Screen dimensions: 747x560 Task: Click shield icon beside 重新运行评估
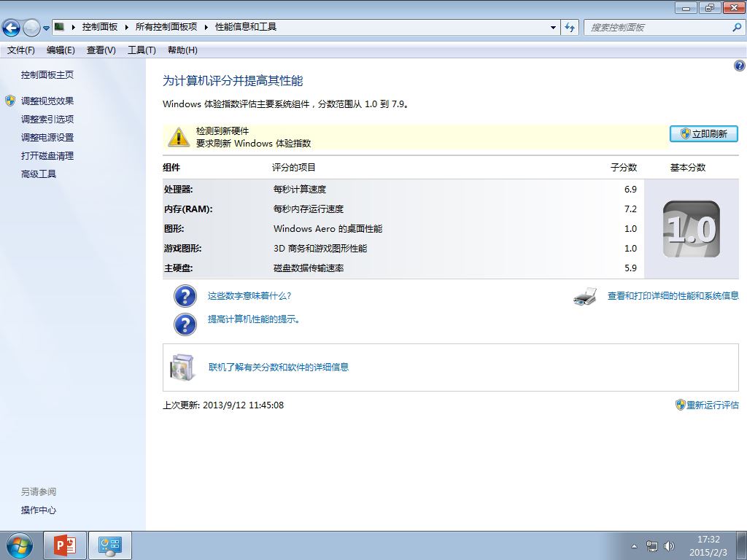(x=681, y=405)
